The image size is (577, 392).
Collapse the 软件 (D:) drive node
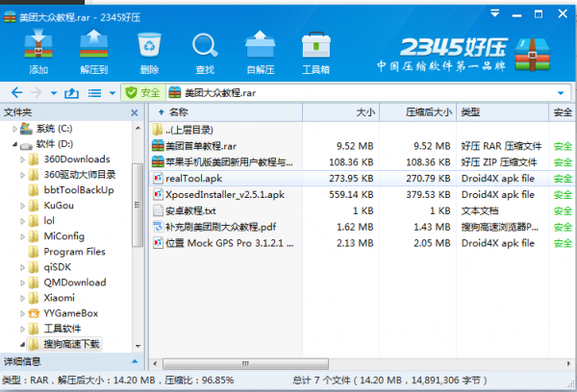click(14, 144)
